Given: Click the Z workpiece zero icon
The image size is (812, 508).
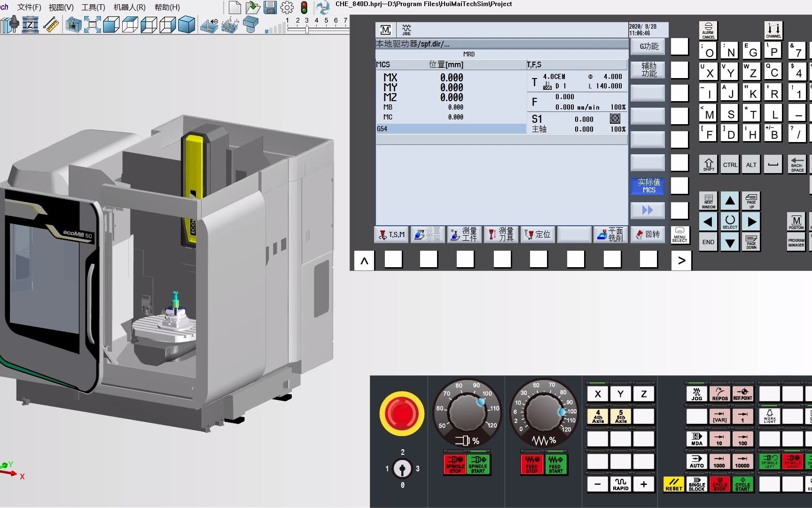Looking at the screenshot, I should point(31,24).
